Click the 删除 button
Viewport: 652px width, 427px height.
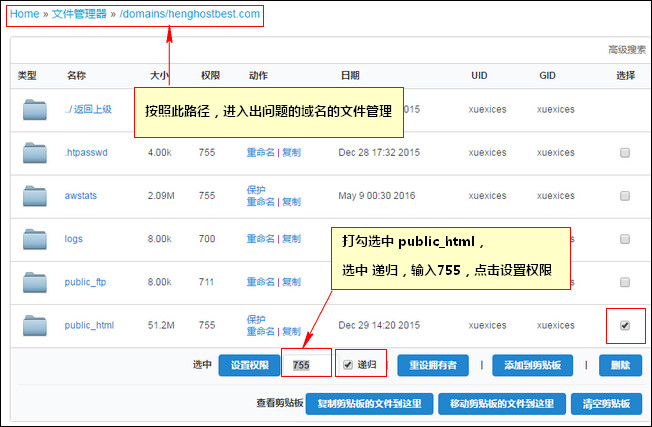620,365
